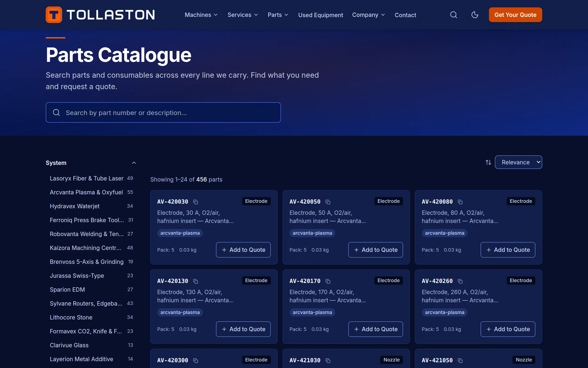The image size is (588, 368).
Task: Open the site search magnifier icon
Action: click(x=454, y=15)
